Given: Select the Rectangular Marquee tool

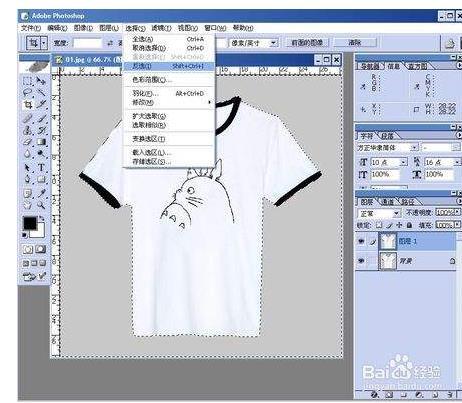Looking at the screenshot, I should [x=27, y=80].
